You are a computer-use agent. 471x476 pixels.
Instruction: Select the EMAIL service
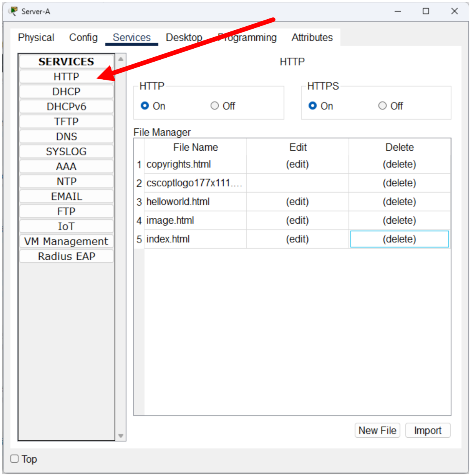66,197
